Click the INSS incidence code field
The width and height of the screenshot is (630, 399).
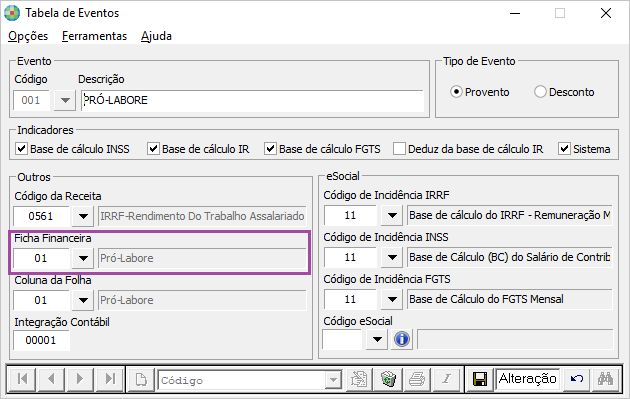click(350, 257)
